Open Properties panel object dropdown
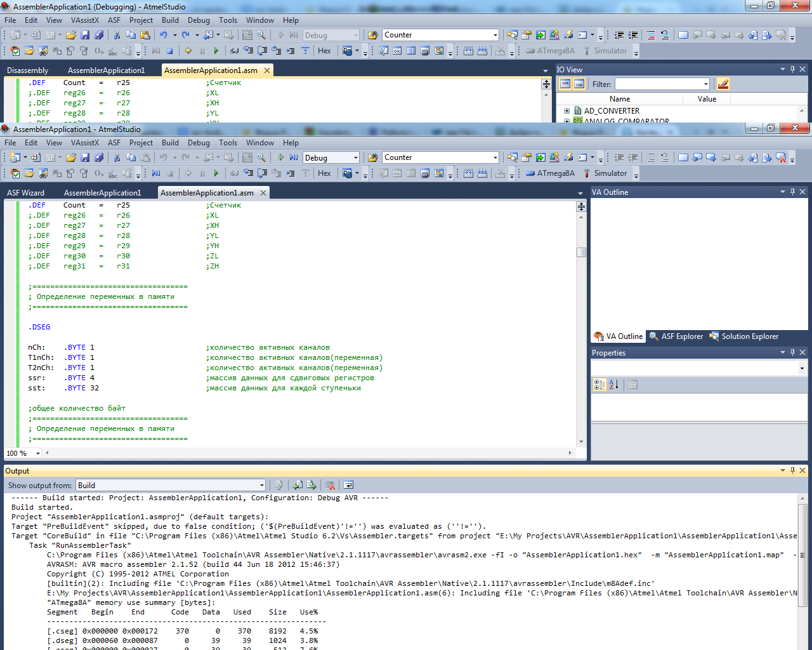The height and width of the screenshot is (650, 812). point(802,368)
